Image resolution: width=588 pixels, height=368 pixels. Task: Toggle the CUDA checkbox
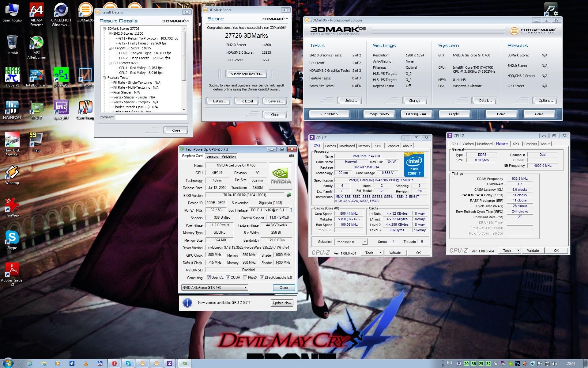click(228, 278)
